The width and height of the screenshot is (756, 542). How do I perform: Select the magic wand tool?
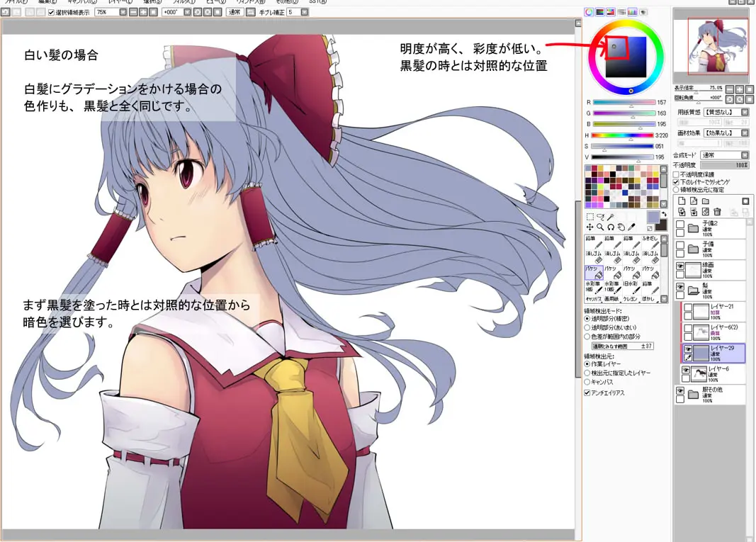point(610,217)
